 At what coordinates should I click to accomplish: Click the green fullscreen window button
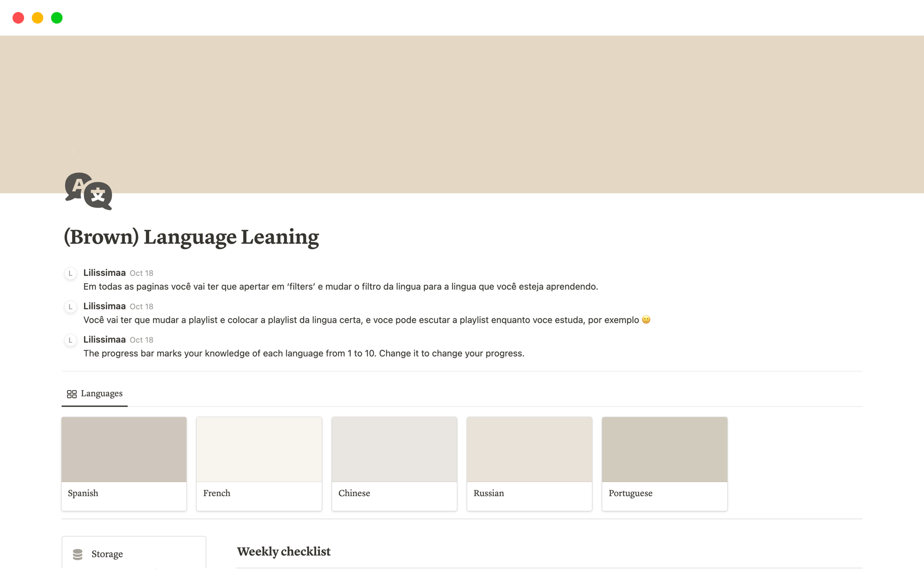57,18
